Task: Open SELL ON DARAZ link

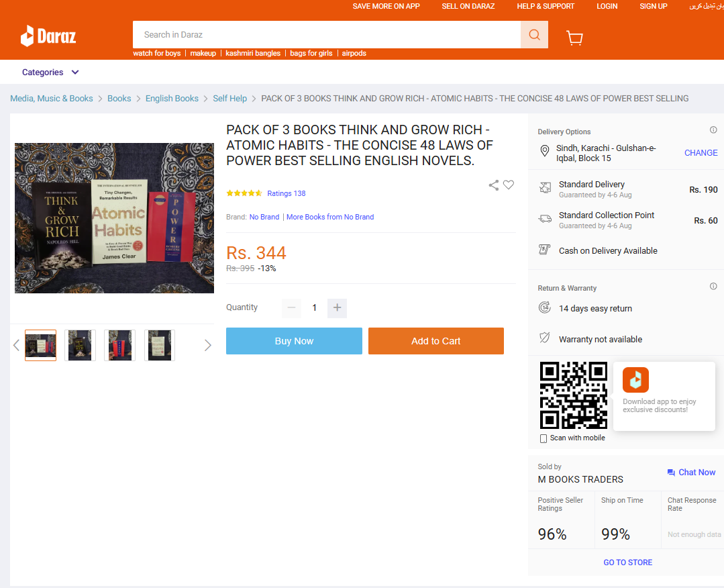Action: [x=468, y=6]
